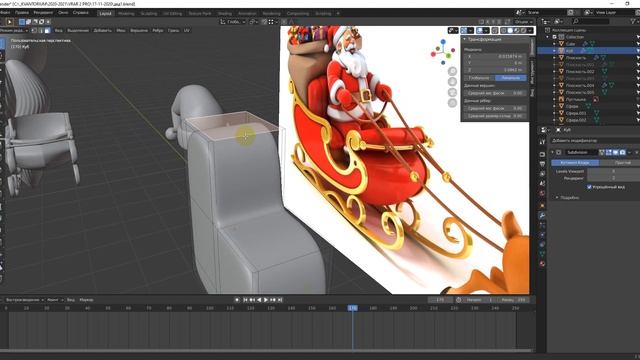Open the Опции options dropdown
640x360 pixels.
tap(524, 22)
